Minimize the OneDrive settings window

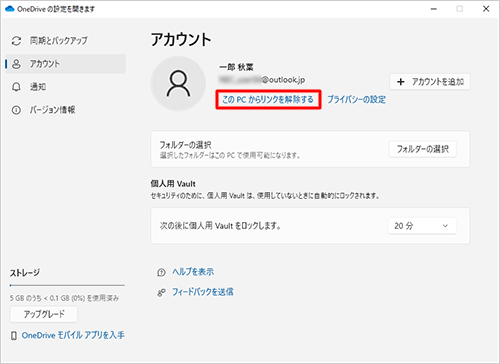[x=434, y=9]
